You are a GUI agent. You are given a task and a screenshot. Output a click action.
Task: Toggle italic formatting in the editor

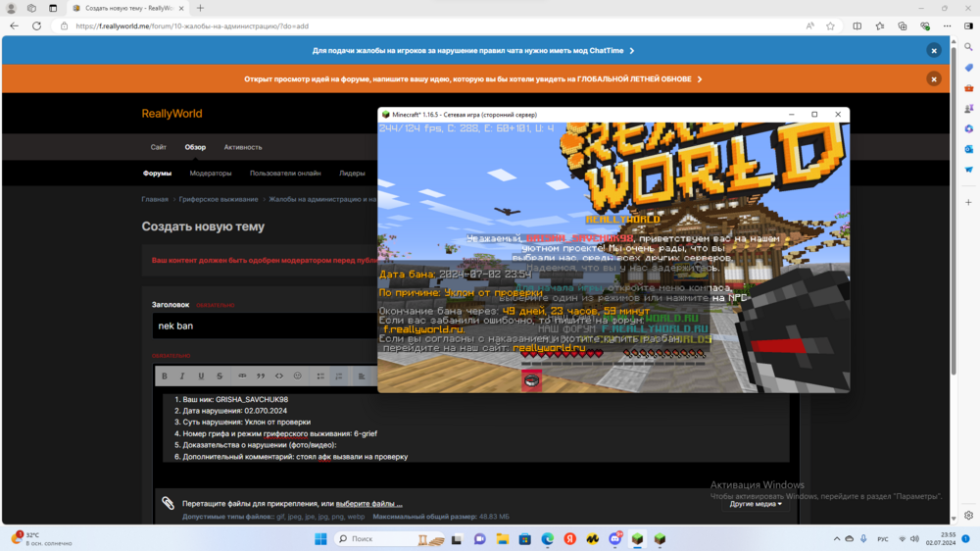182,376
